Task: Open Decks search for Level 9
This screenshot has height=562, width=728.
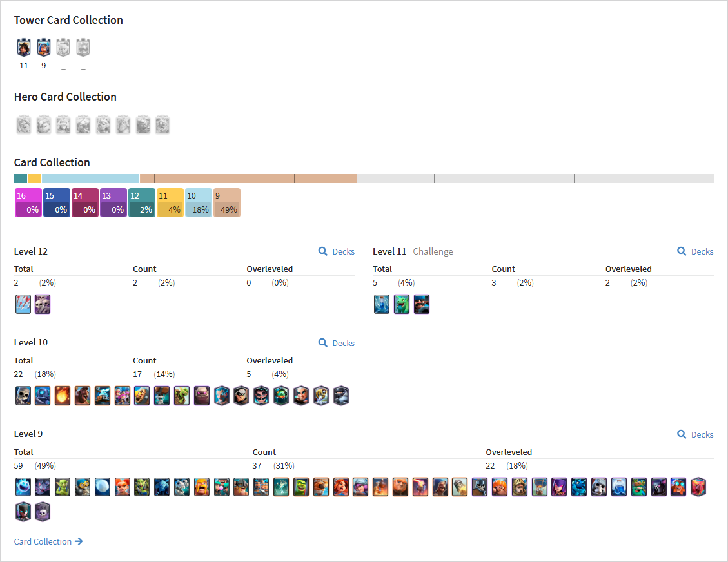Action: (696, 434)
